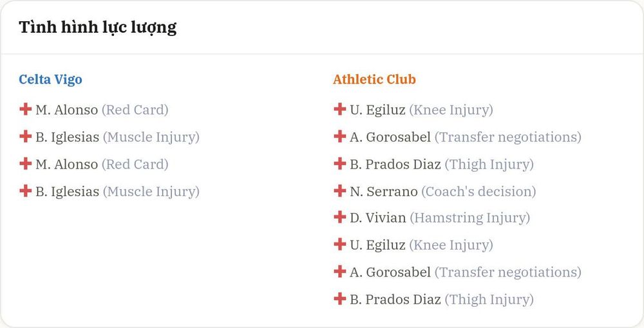Image resolution: width=644 pixels, height=328 pixels.
Task: Click the Coach's decision reason text
Action: [x=479, y=192]
